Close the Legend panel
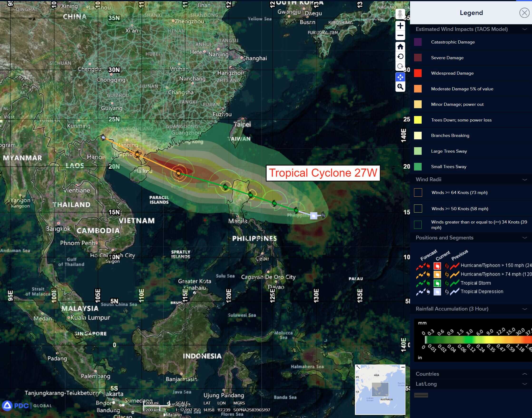Screen dimensions: 532x418 point(524,13)
